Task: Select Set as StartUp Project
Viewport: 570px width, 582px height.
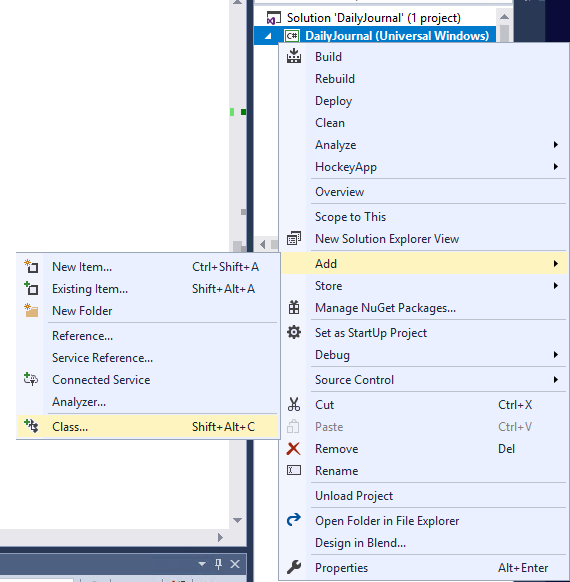Action: (x=371, y=333)
